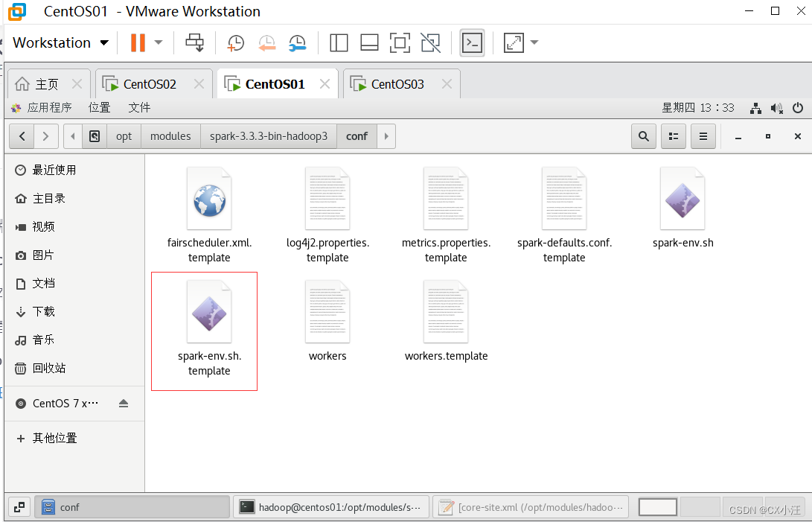Pause the virtual machine
Image resolution: width=812 pixels, height=522 pixels.
pos(138,42)
